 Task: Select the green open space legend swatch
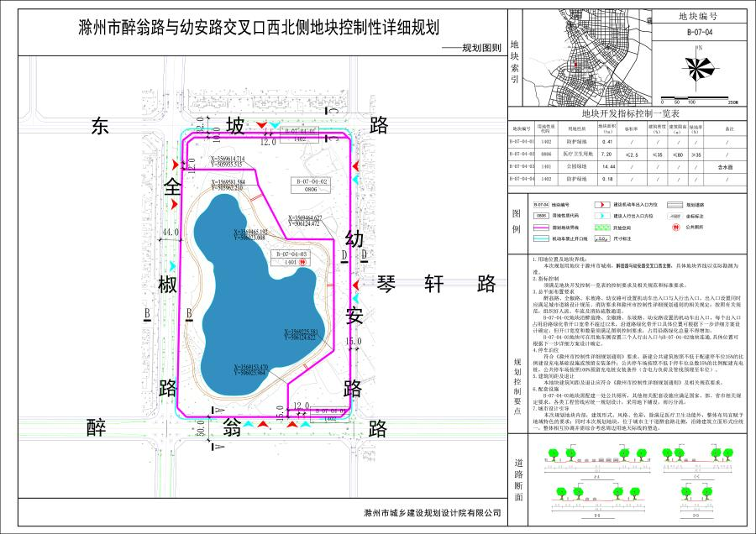point(601,228)
